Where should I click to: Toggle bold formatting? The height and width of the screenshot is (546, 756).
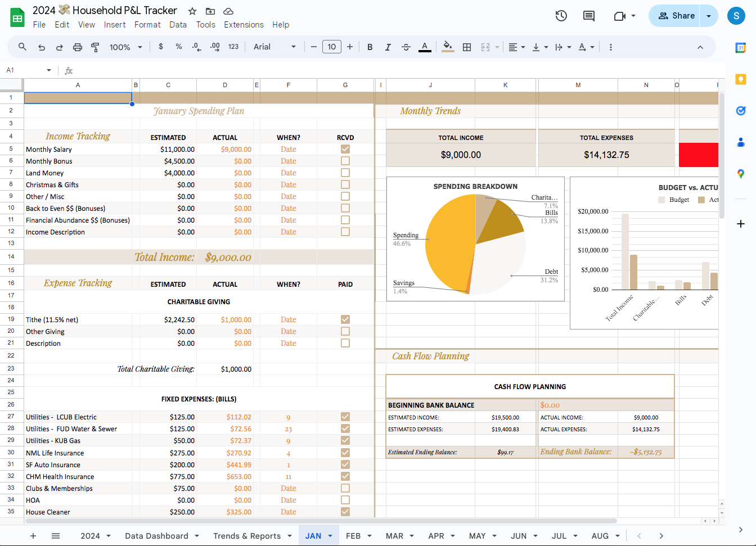tap(370, 47)
